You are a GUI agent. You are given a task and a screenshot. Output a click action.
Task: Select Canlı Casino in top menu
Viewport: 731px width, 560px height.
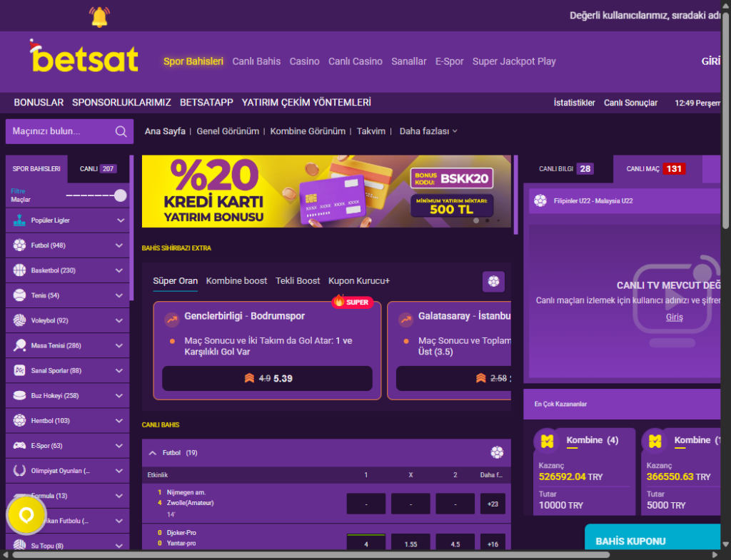pos(355,61)
